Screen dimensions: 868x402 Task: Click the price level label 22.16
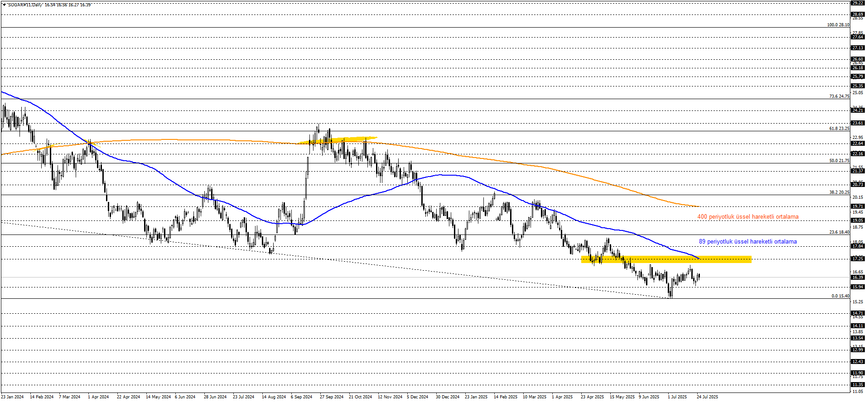[x=858, y=154]
